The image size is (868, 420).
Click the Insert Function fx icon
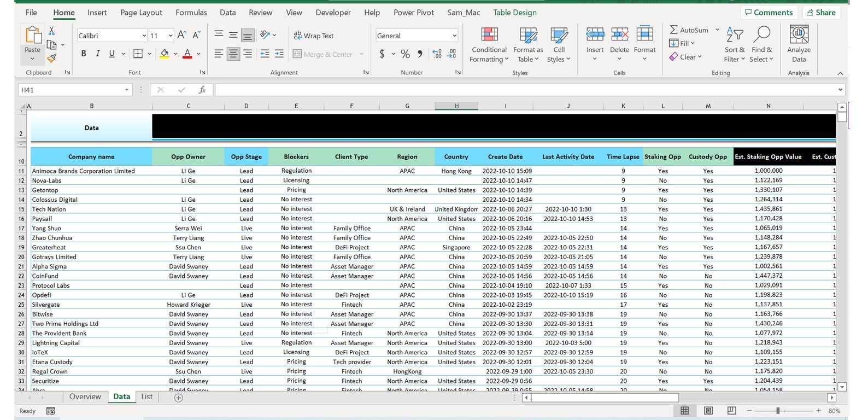click(x=202, y=90)
